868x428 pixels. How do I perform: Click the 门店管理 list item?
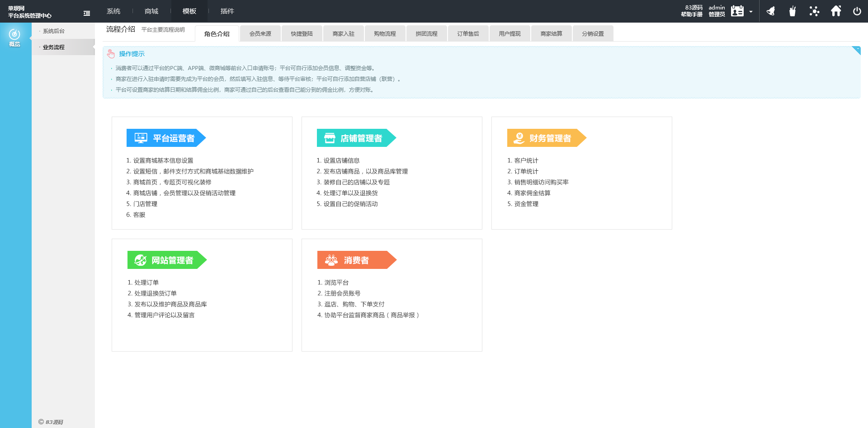142,204
